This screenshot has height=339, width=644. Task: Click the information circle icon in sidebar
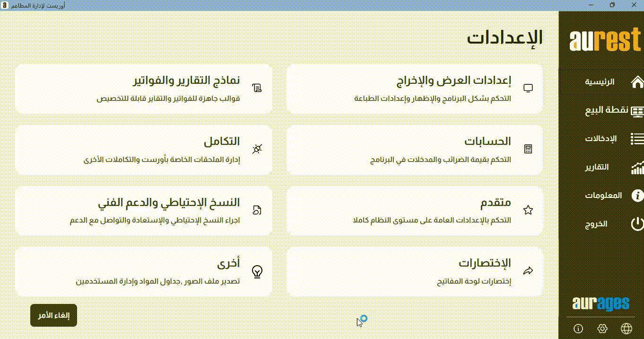tap(637, 196)
